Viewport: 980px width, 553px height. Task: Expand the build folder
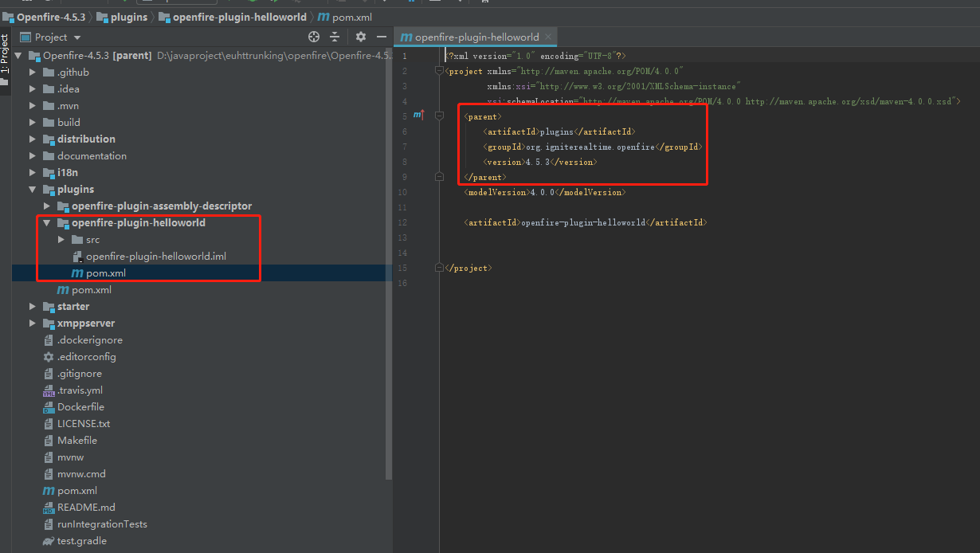tap(33, 123)
